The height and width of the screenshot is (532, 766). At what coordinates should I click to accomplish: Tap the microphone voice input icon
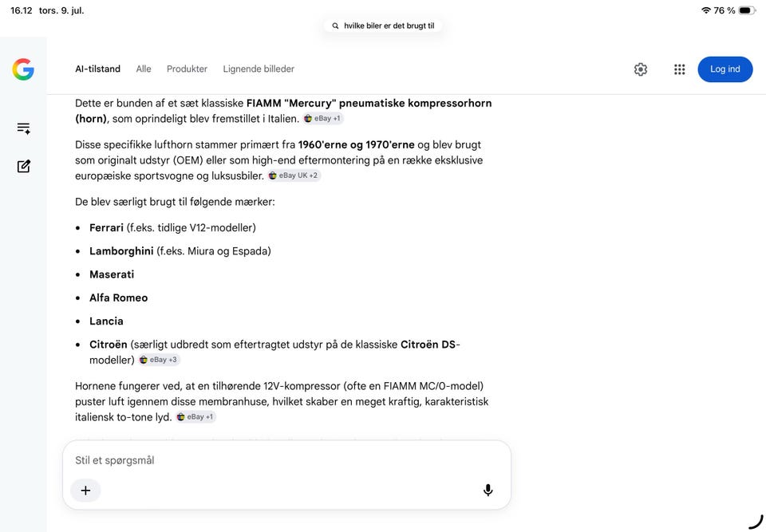click(488, 490)
